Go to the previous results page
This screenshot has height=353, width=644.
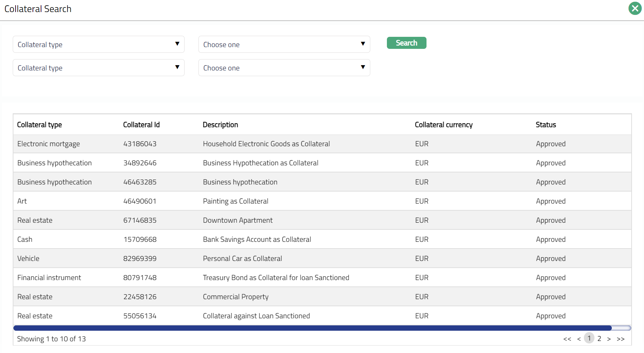coord(579,339)
